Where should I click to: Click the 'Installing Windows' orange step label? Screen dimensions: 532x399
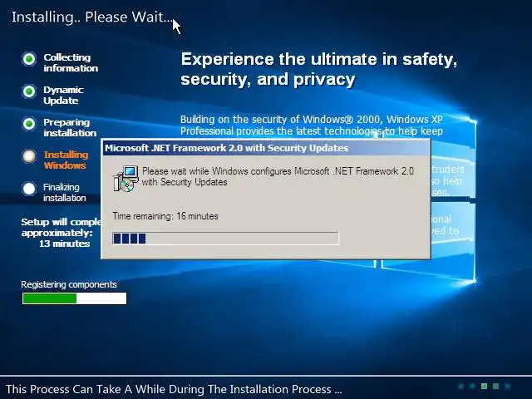click(66, 160)
